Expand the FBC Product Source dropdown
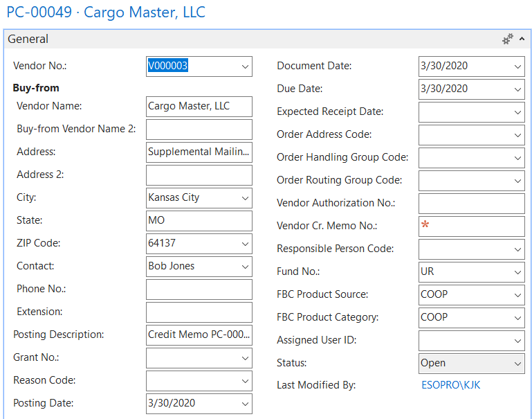The image size is (532, 419). click(517, 295)
